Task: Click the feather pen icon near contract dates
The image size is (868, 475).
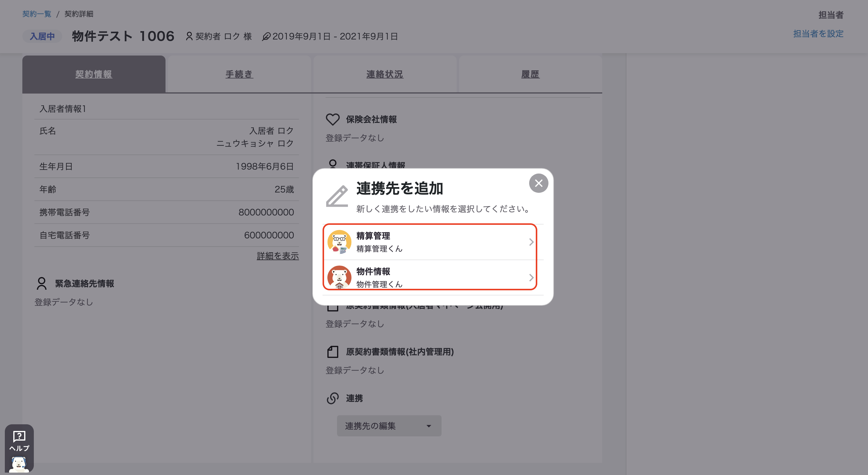Action: (266, 36)
